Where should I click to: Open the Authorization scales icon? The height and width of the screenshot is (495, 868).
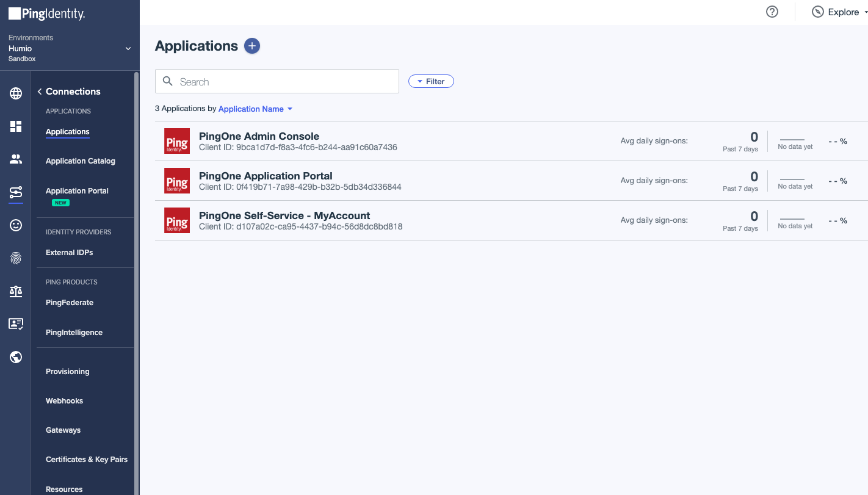(15, 291)
